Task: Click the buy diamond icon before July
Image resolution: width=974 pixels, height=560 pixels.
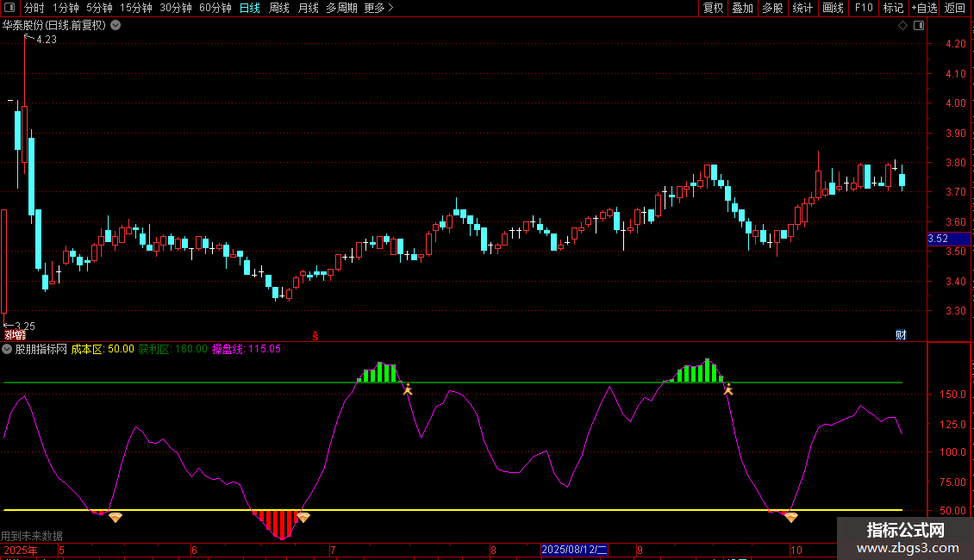Action: (303, 517)
